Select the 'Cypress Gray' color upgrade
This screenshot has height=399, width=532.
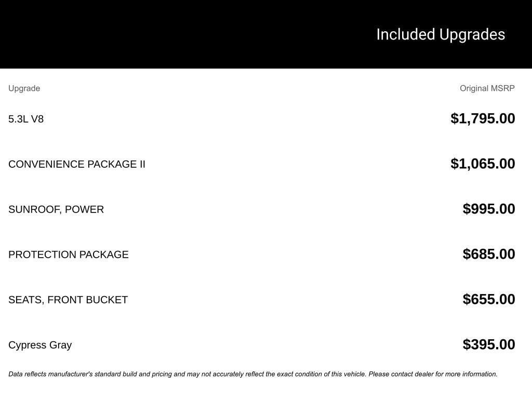[40, 345]
